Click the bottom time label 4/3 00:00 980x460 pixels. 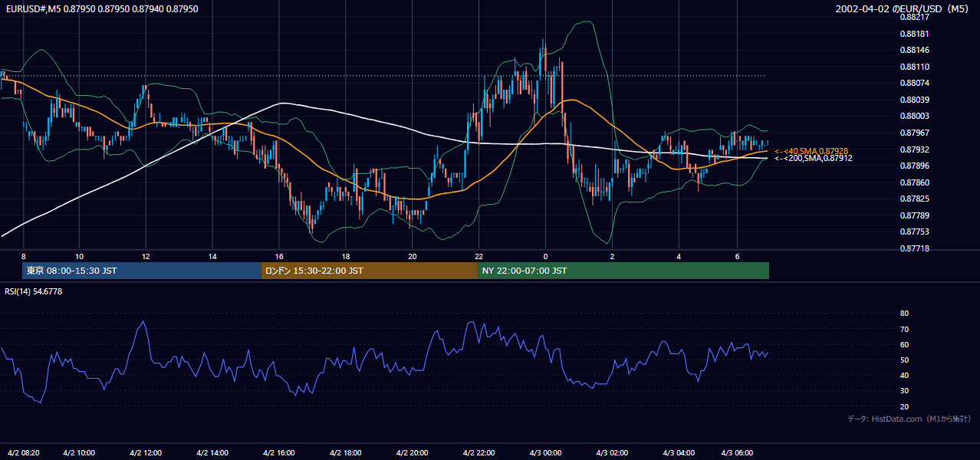coord(546,452)
